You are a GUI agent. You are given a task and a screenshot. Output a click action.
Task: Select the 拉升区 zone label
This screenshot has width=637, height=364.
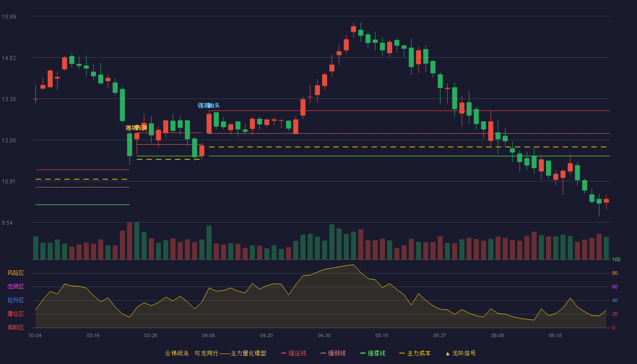tap(15, 300)
